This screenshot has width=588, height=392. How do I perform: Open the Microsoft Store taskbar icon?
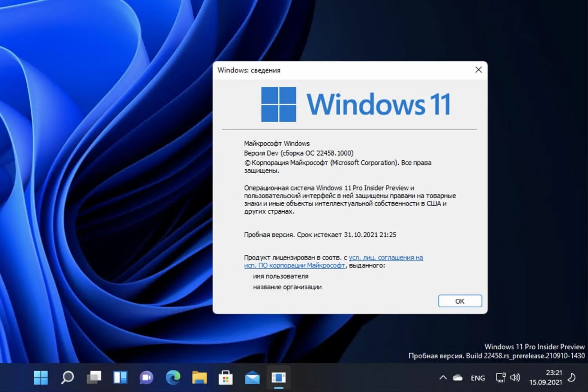[226, 377]
